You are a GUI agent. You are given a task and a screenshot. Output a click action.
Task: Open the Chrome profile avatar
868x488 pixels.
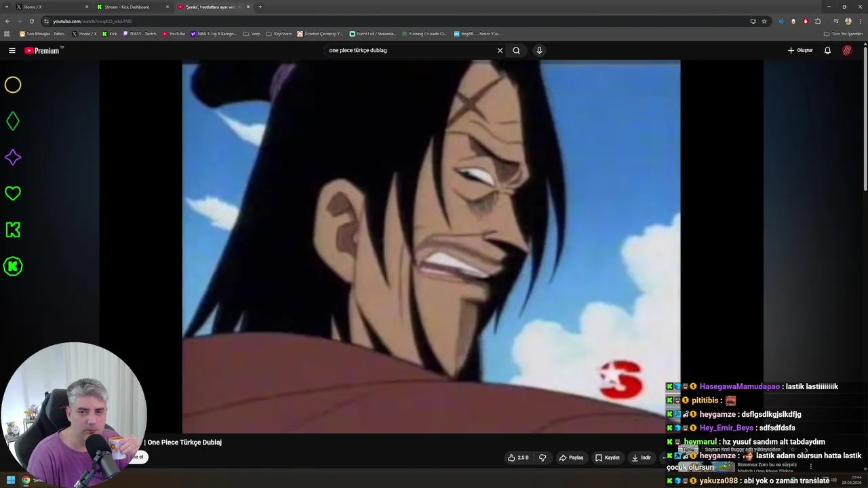pyautogui.click(x=848, y=21)
